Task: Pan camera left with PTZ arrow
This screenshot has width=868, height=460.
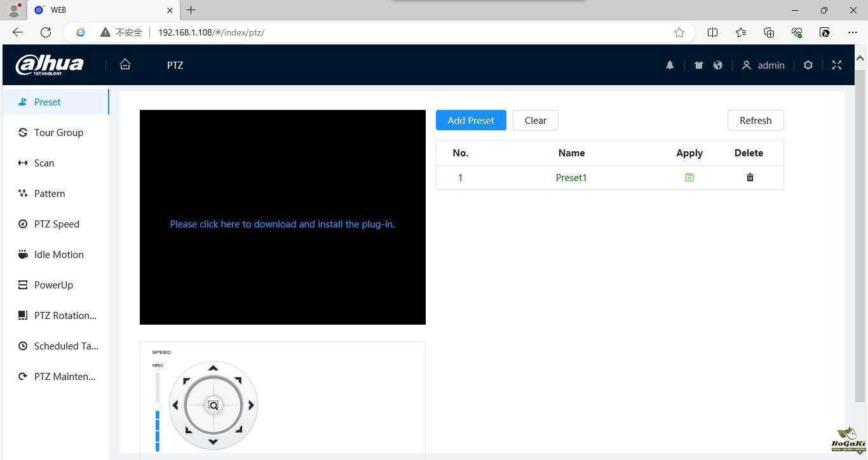Action: (x=175, y=405)
